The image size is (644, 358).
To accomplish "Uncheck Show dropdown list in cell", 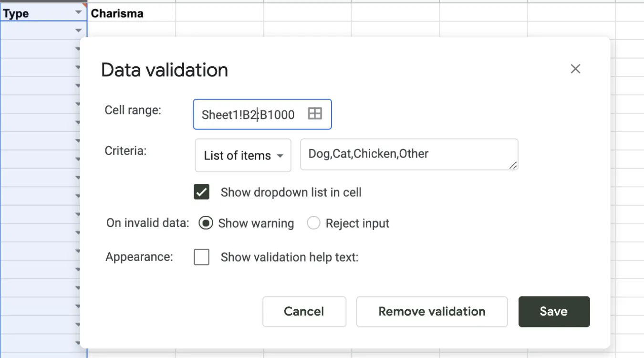I will (x=201, y=191).
